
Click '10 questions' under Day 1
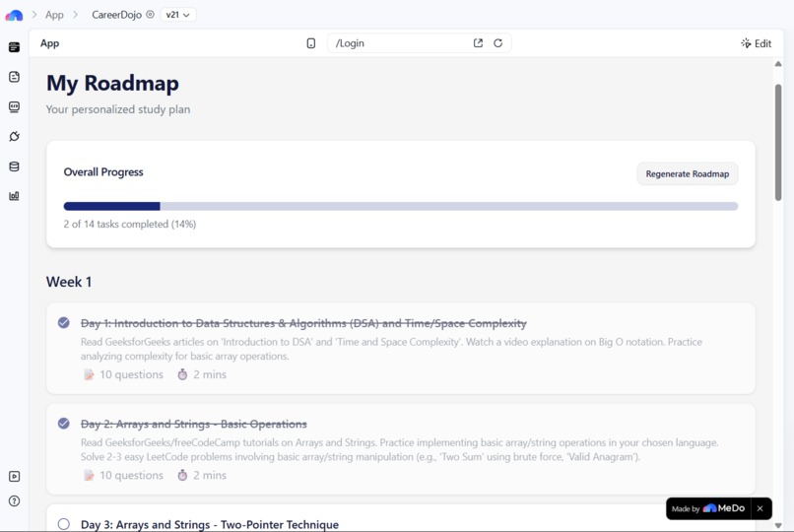coord(132,374)
